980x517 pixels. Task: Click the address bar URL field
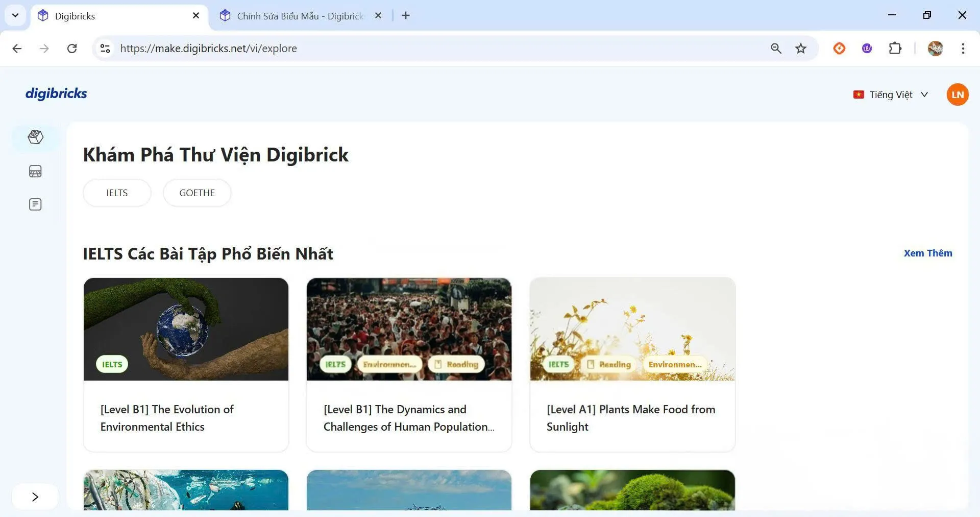[x=408, y=49]
